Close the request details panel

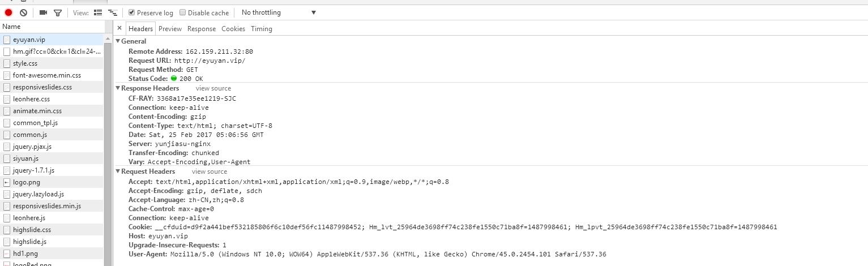click(x=119, y=28)
